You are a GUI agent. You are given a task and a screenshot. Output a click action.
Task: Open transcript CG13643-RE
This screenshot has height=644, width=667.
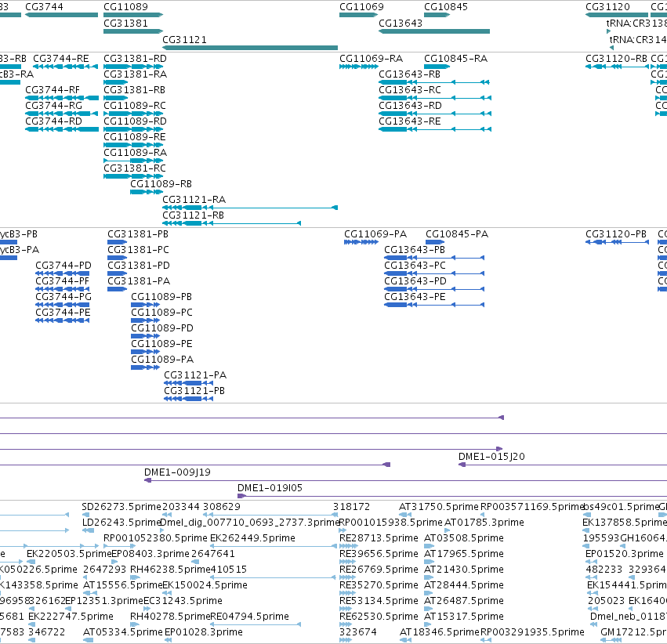tap(410, 121)
